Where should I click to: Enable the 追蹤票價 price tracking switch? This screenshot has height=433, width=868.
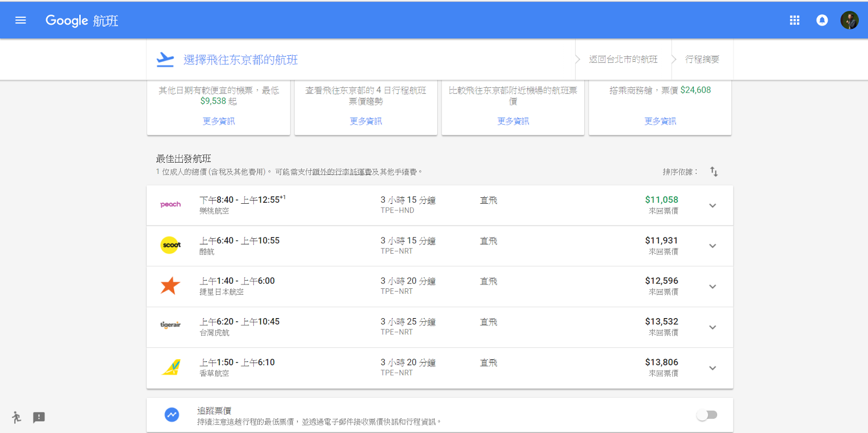pyautogui.click(x=707, y=415)
